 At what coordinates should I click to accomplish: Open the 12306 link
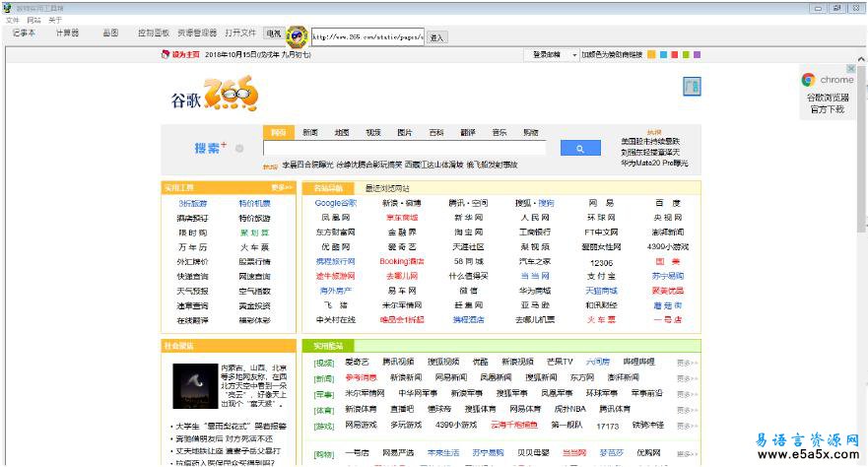point(601,263)
